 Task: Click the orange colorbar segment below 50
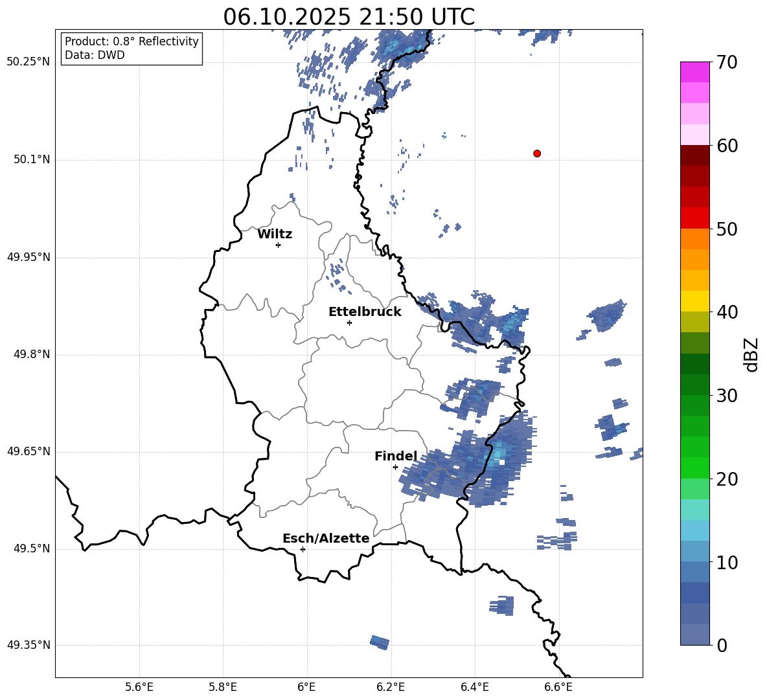pos(694,239)
